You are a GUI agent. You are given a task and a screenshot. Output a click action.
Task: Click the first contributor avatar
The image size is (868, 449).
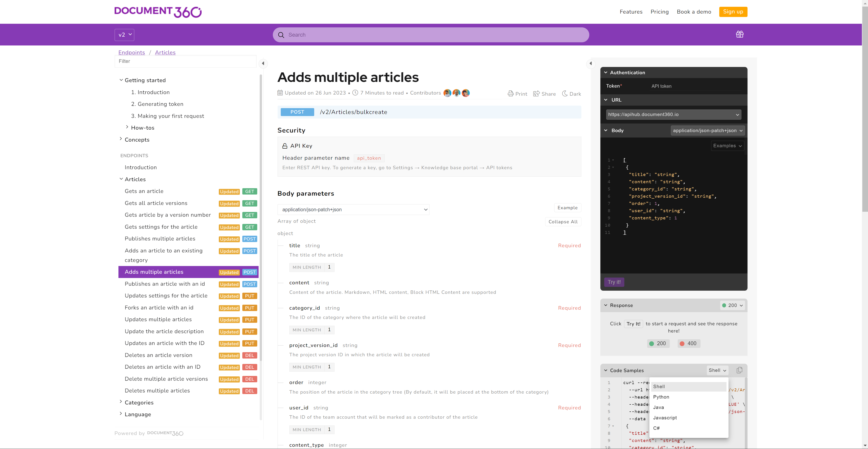447,93
